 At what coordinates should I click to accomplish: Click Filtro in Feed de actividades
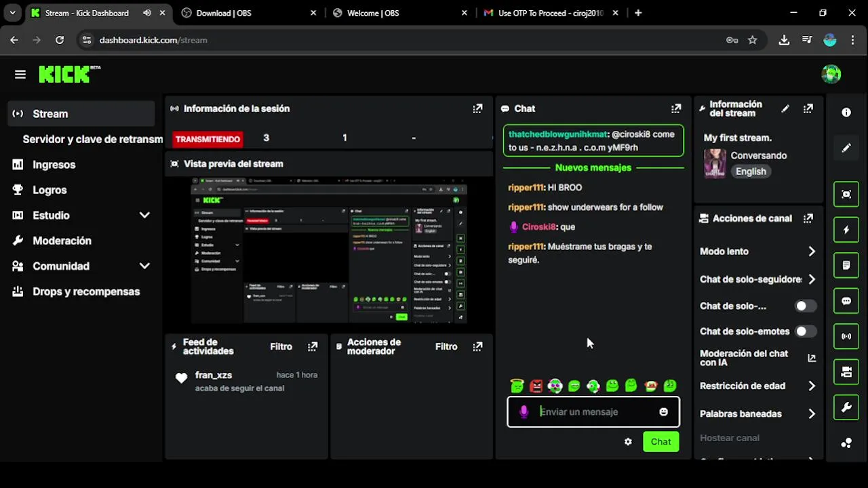(281, 346)
